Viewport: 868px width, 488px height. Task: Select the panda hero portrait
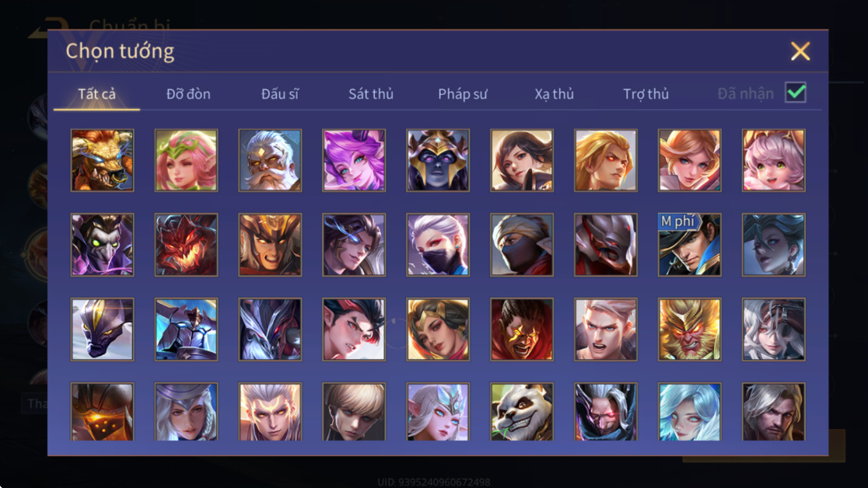tap(521, 412)
